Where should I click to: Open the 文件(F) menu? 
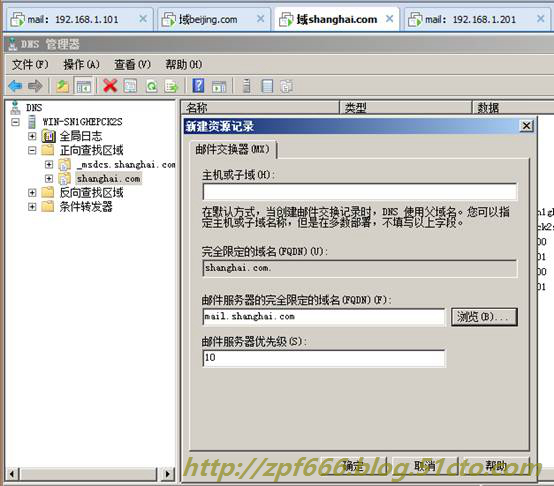[30, 65]
